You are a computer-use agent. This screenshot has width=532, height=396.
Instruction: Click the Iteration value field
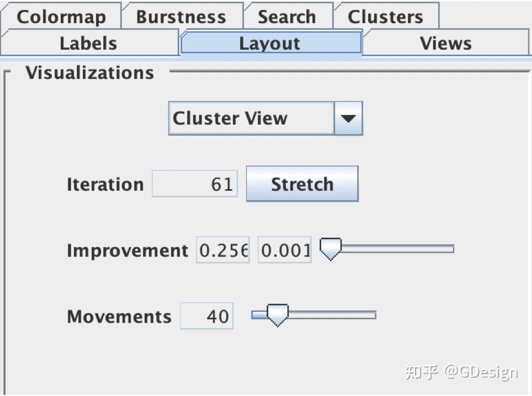[195, 184]
